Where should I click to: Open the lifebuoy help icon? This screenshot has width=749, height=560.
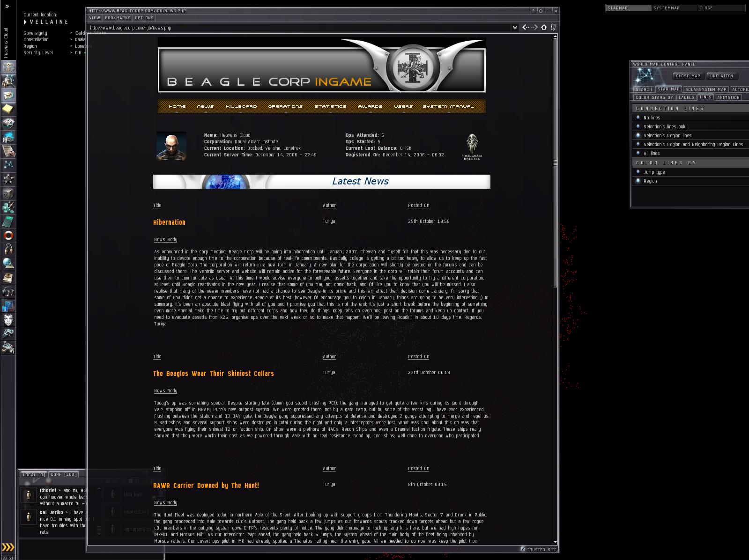tap(8, 236)
